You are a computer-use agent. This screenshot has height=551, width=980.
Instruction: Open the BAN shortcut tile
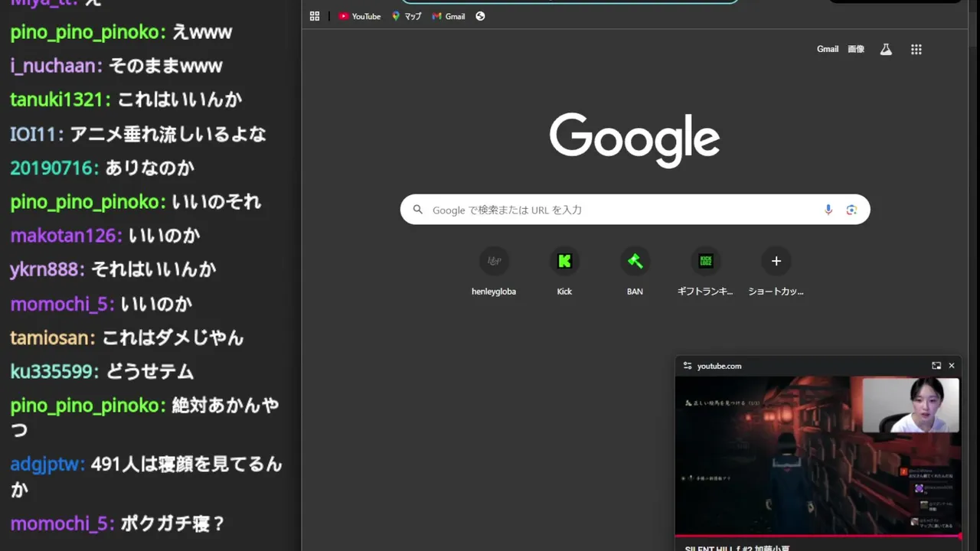click(635, 272)
